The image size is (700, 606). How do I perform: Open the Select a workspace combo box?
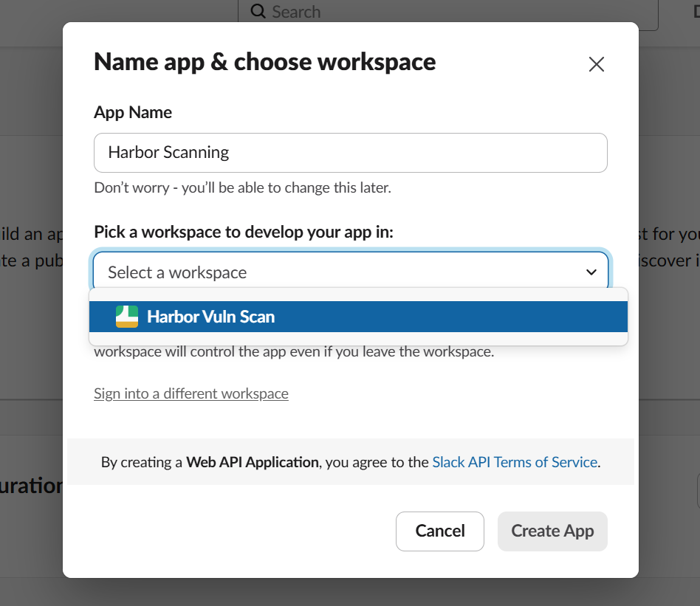pos(350,272)
